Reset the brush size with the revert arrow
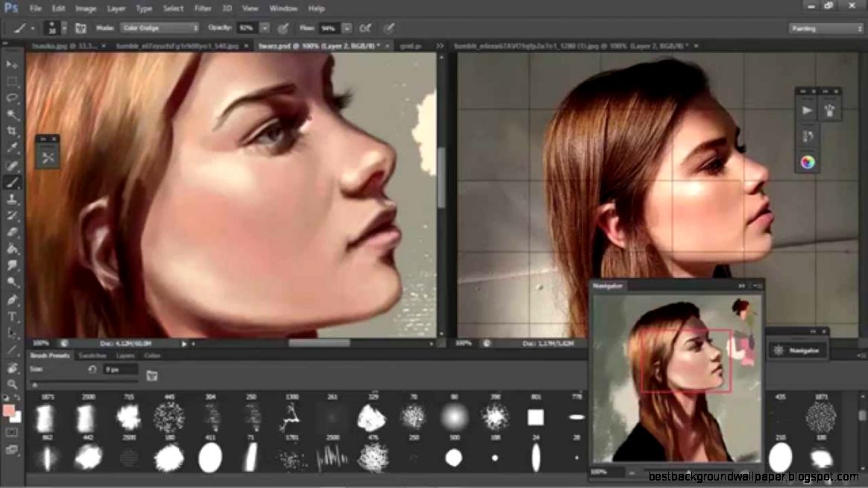Screen dimensions: 868x488 (92, 370)
